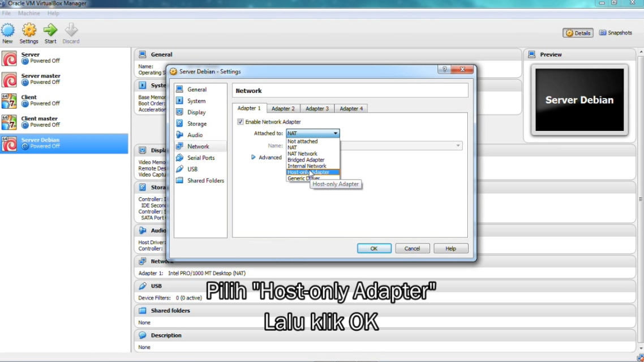Switch to Adapter 4 tab
644x362 pixels.
[351, 109]
